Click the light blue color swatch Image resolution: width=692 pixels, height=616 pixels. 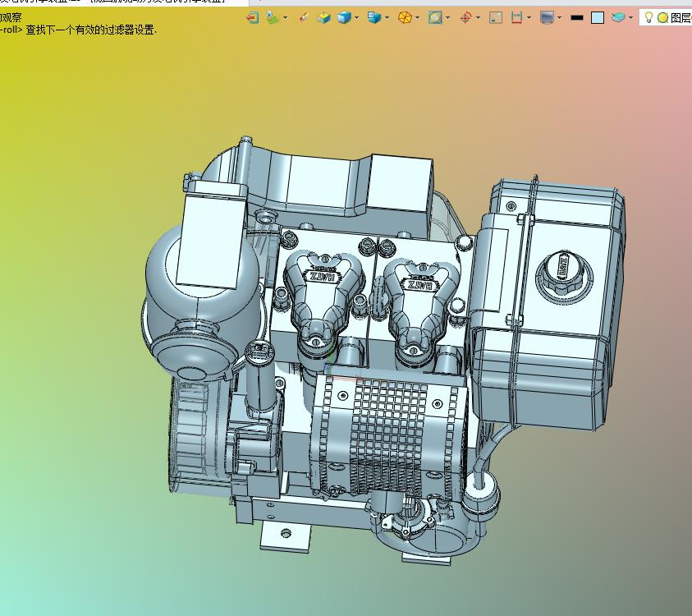point(598,18)
